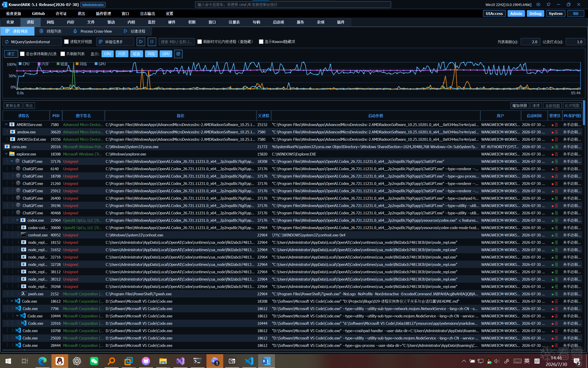Screen dimensions: 588x368
Task: Click the 增加快照 button
Action: pyautogui.click(x=520, y=106)
